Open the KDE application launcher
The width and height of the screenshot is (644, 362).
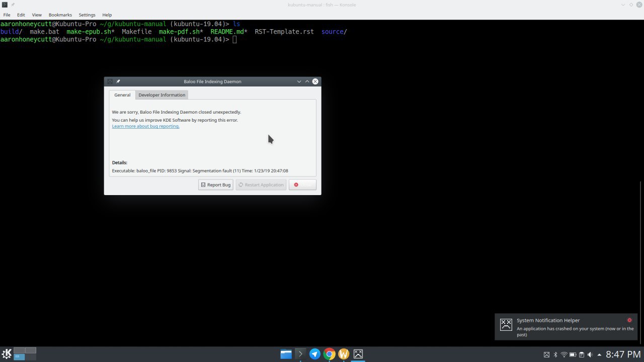tap(7, 354)
